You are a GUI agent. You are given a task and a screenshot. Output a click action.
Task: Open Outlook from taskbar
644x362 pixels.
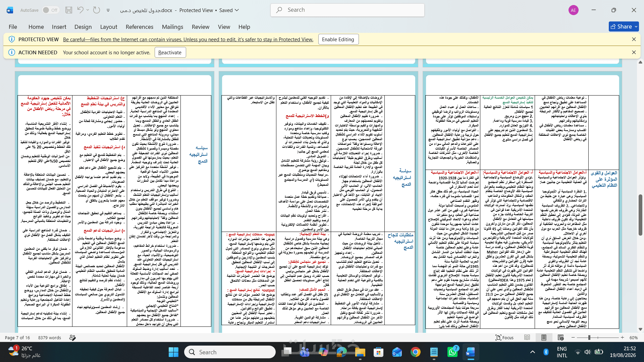click(397, 352)
